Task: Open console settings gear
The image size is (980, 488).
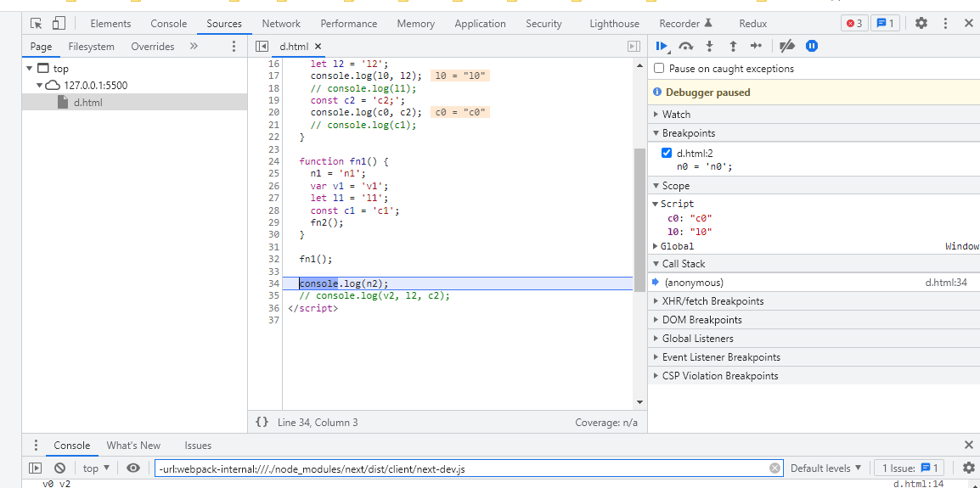Action: (x=969, y=468)
